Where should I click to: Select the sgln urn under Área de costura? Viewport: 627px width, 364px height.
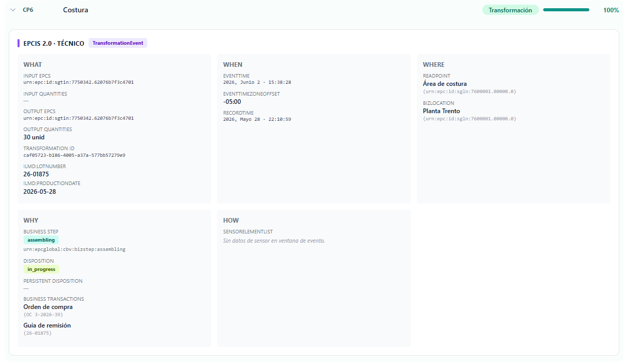point(469,92)
